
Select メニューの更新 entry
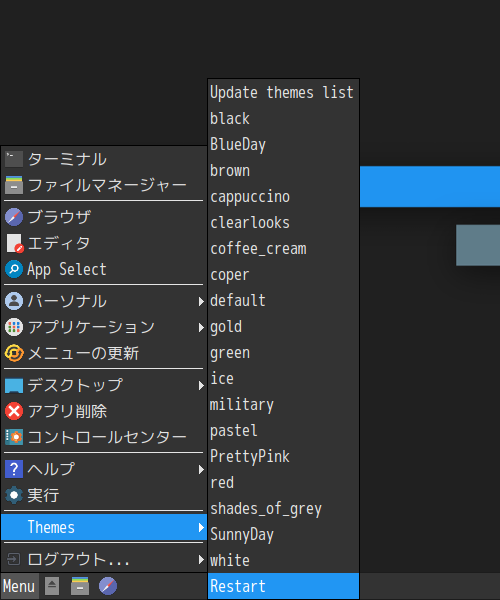[x=104, y=353]
